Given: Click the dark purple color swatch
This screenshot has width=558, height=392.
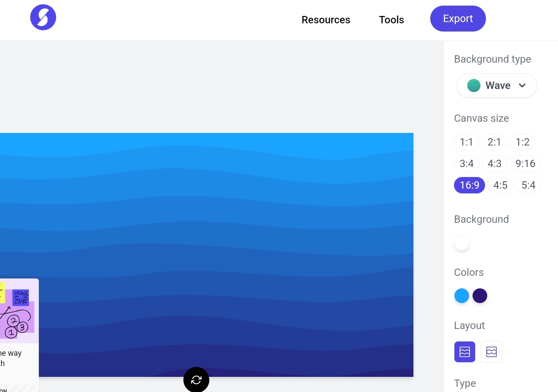Looking at the screenshot, I should coord(479,295).
